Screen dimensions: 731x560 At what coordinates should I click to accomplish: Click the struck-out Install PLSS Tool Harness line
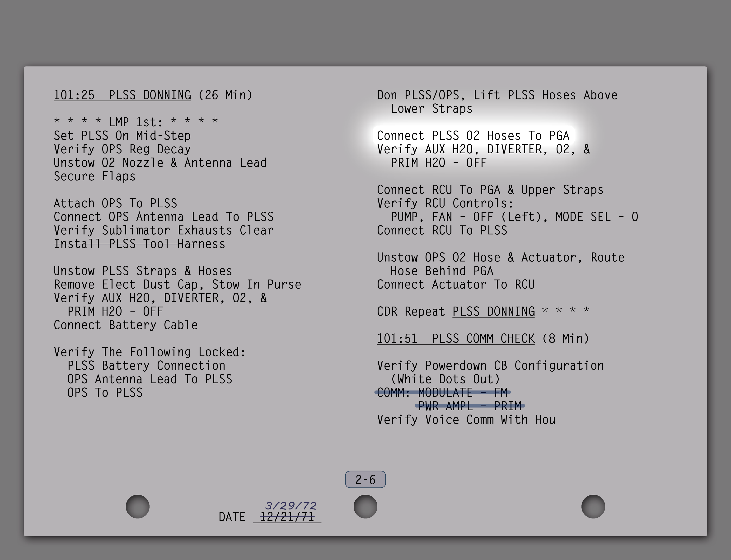pos(139,244)
